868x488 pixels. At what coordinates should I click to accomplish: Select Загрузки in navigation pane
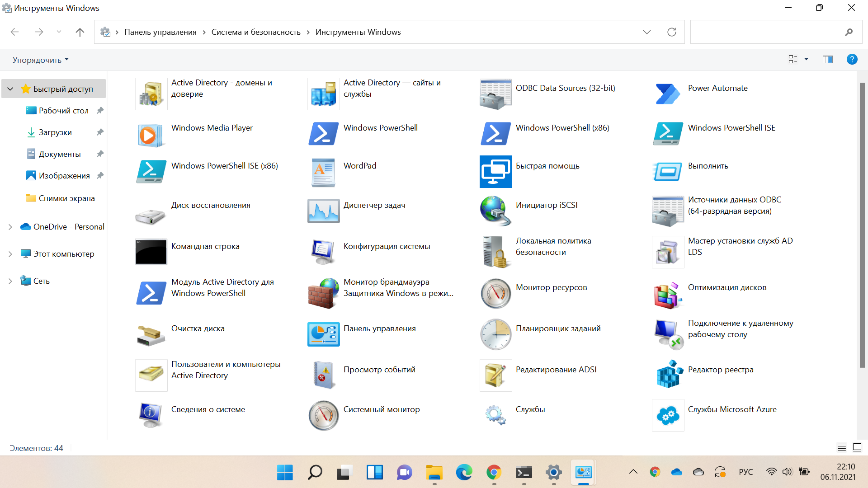[55, 132]
